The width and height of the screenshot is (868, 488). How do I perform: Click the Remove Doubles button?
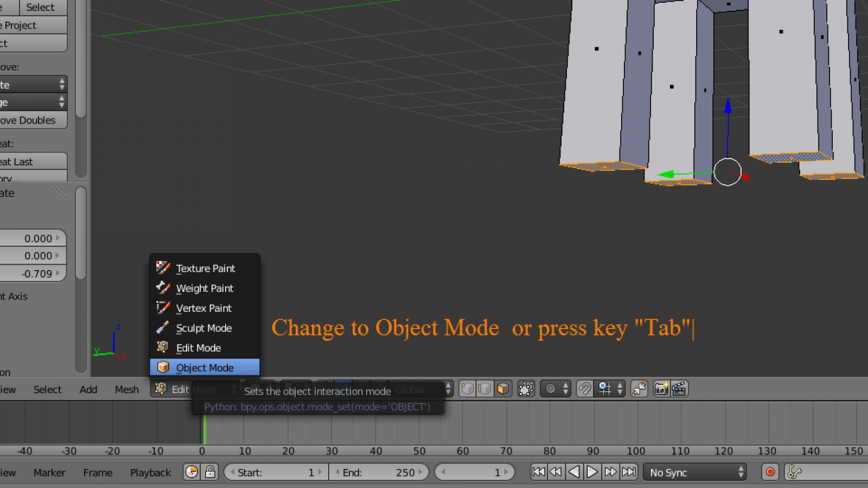[x=33, y=120]
